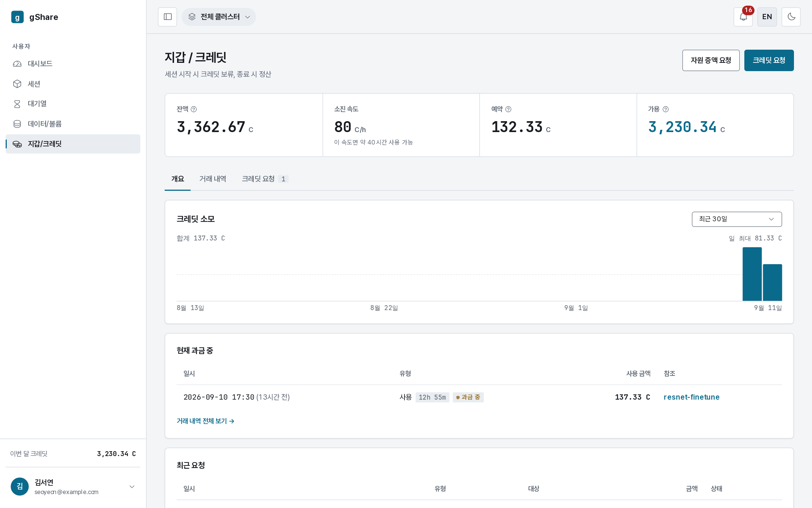Click the gShare logo icon
The height and width of the screenshot is (508, 812).
[17, 17]
